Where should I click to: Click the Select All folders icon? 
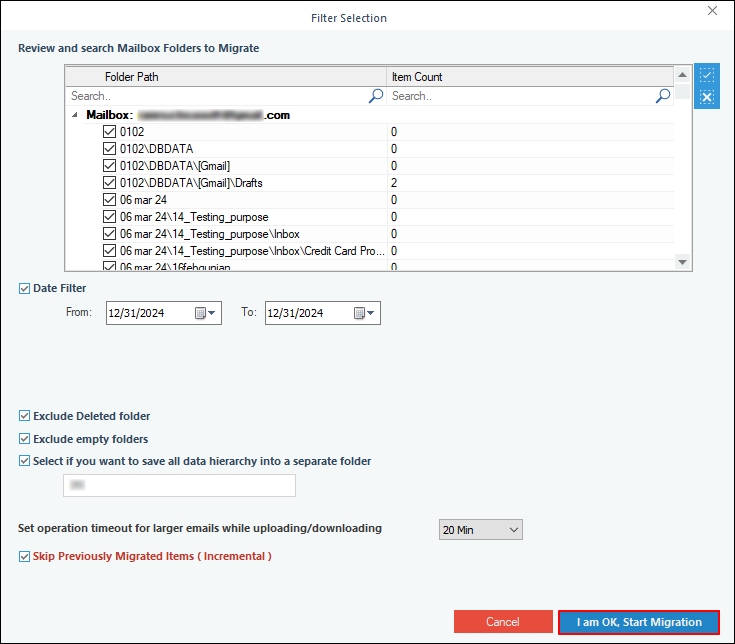[x=707, y=75]
